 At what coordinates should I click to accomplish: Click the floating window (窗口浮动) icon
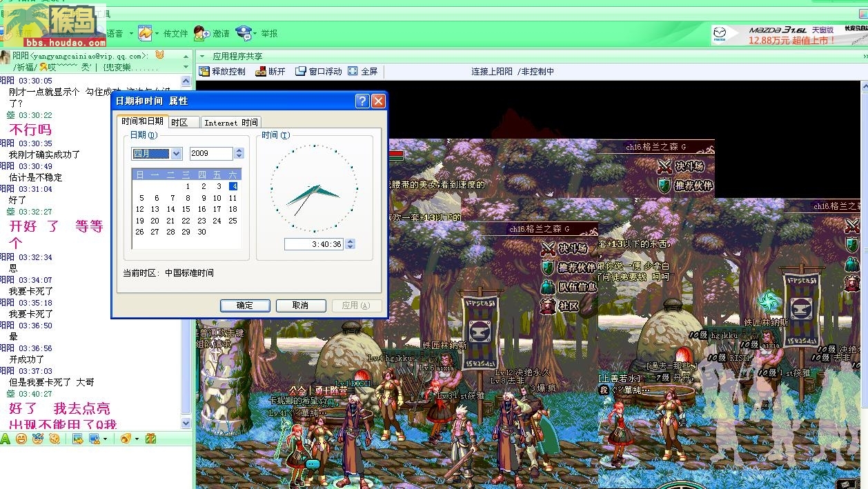[x=301, y=71]
